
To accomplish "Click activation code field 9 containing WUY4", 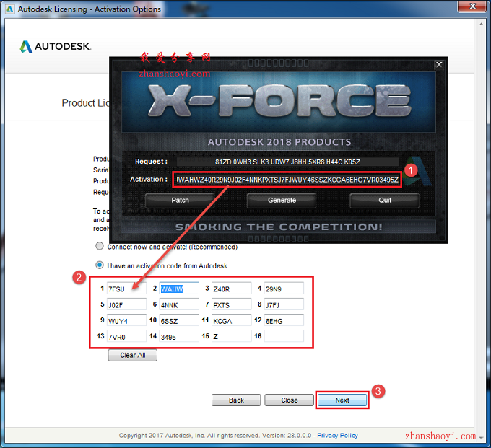I will 126,321.
